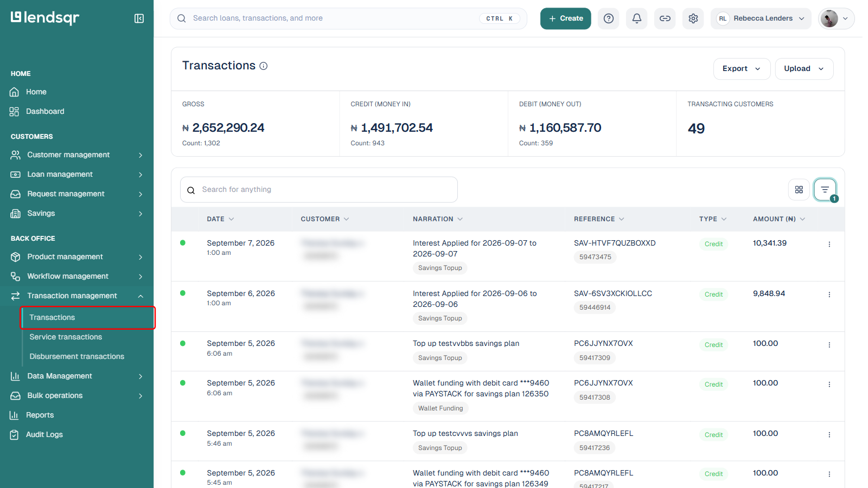Click the Wallet Funding tag
868x488 pixels.
[441, 408]
